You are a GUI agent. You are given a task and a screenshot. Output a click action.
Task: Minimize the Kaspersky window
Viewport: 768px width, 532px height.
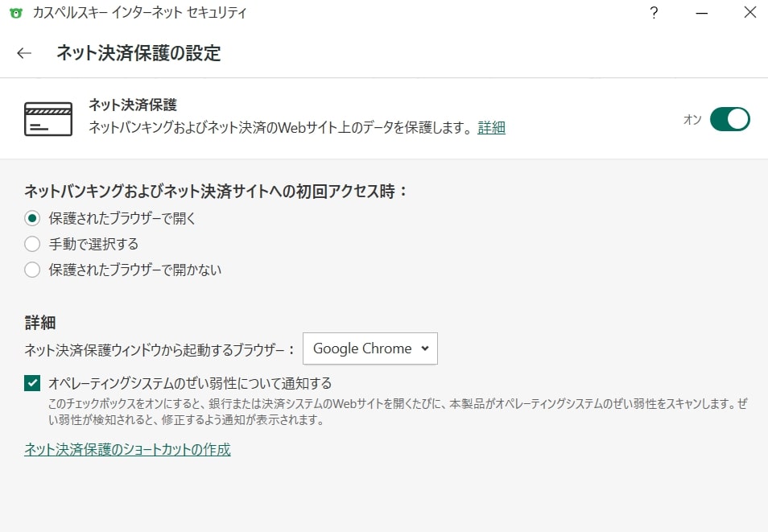coord(701,13)
